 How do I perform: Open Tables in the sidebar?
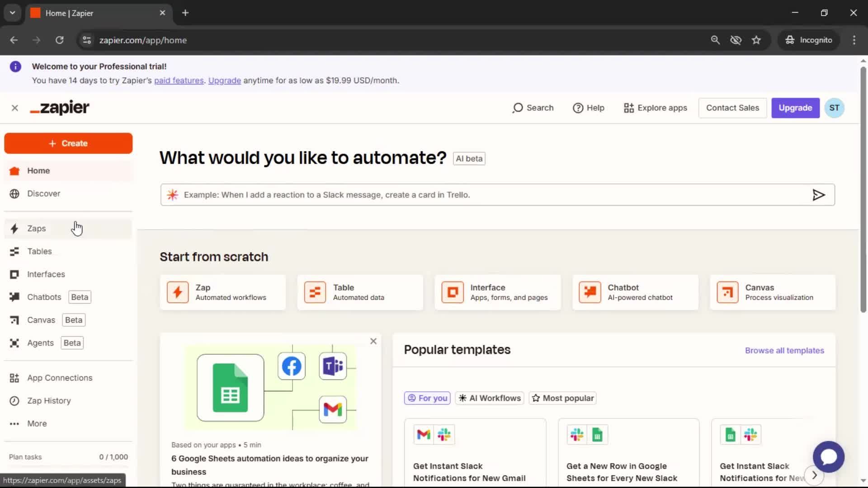coord(68,251)
